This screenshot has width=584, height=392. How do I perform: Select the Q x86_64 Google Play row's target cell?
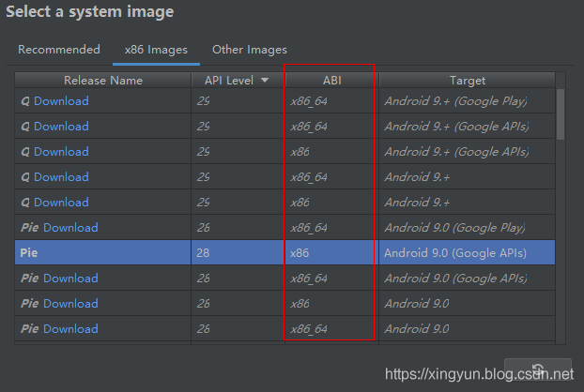click(x=455, y=101)
